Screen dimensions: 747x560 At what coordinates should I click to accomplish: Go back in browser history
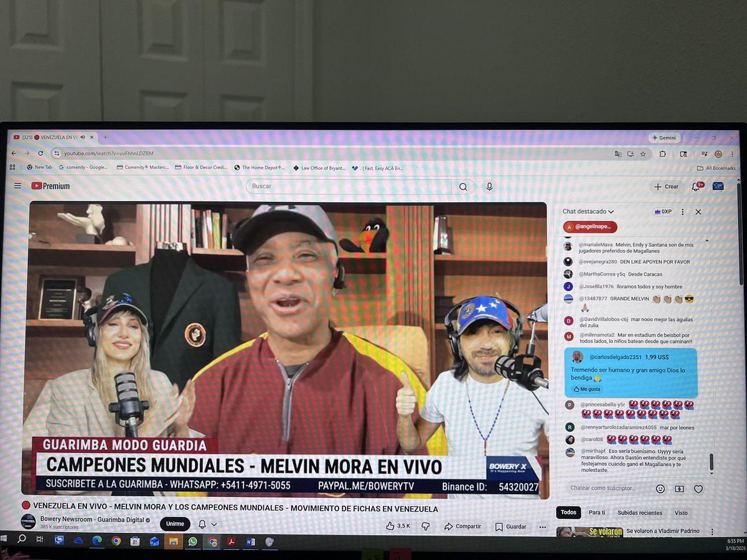coord(15,153)
